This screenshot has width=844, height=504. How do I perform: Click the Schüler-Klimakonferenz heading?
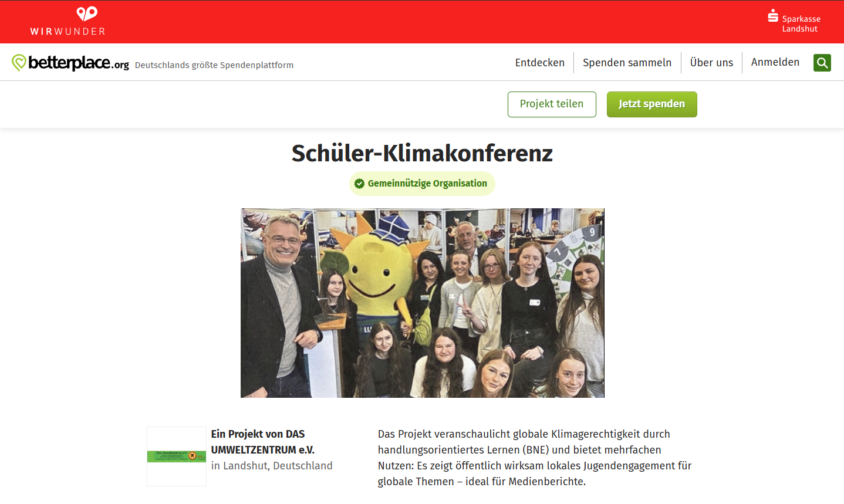[x=422, y=153]
